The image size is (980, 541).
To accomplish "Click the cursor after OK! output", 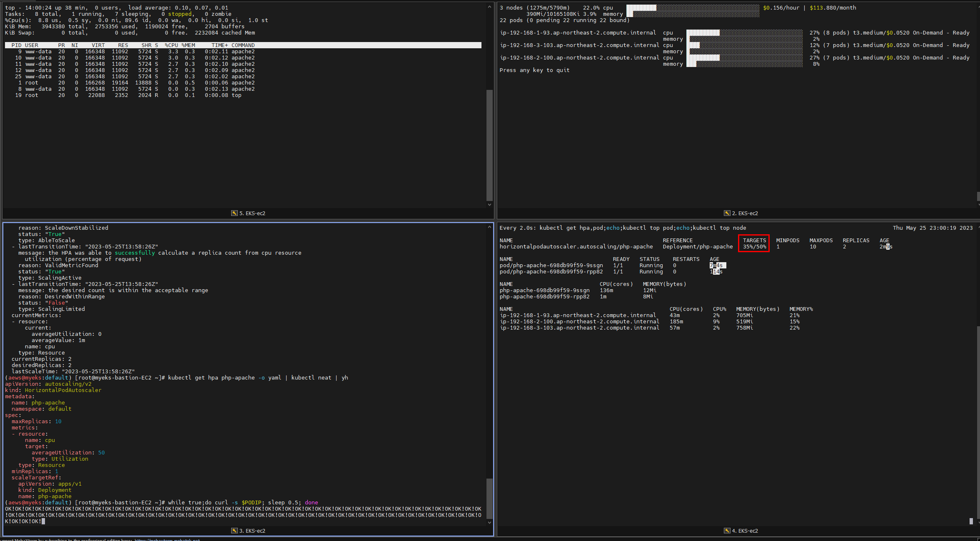I will click(43, 521).
